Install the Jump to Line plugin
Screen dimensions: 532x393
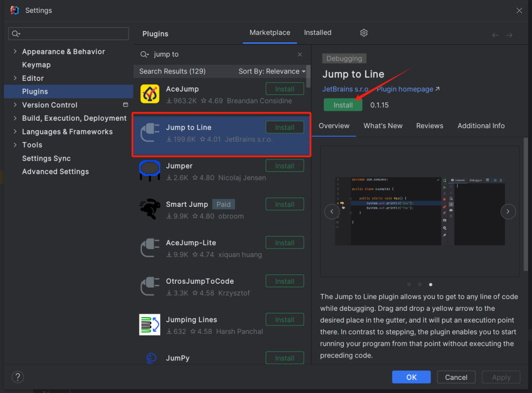(x=343, y=105)
